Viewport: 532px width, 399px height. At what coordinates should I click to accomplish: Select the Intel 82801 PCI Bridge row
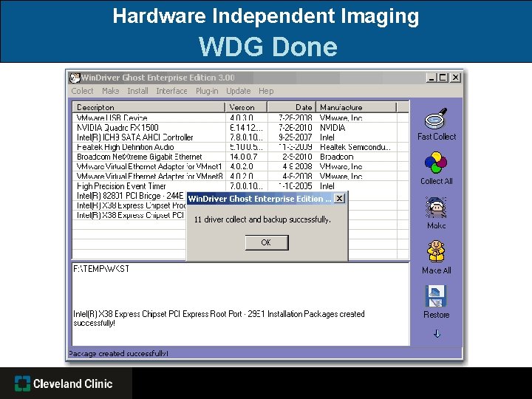point(130,196)
